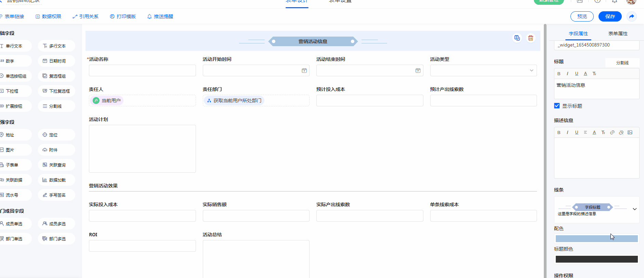Click the share arrow icon
This screenshot has width=644, height=278.
click(x=631, y=16)
